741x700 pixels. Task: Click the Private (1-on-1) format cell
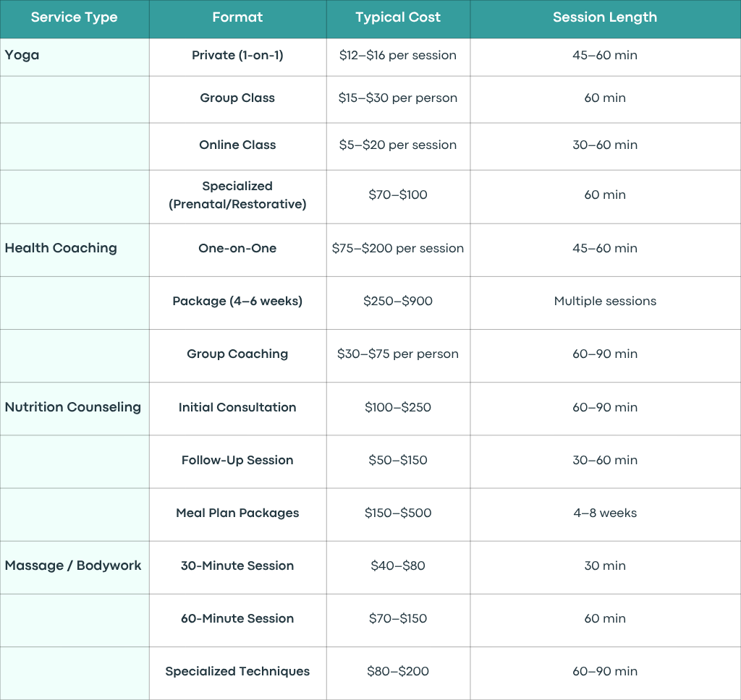[237, 57]
